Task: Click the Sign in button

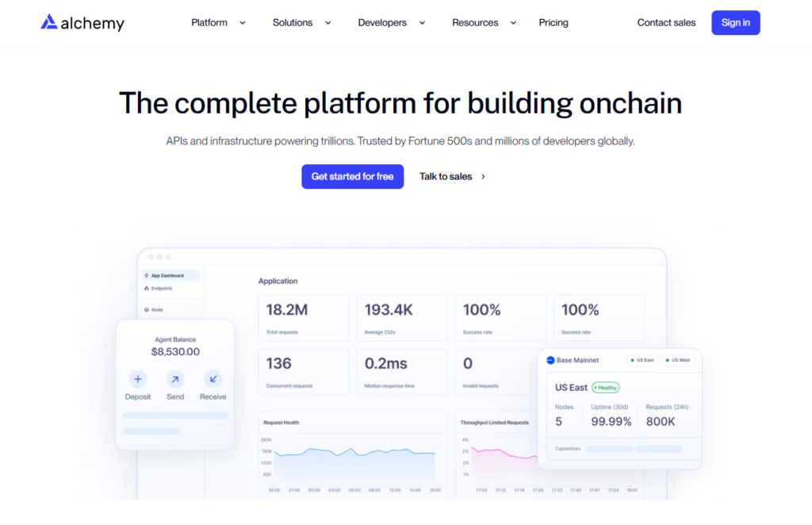Action: click(x=735, y=23)
